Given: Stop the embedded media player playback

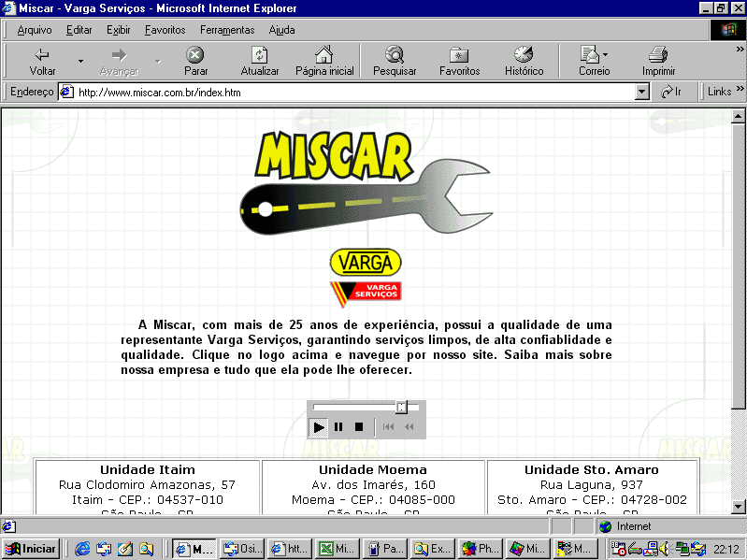Looking at the screenshot, I should point(358,427).
